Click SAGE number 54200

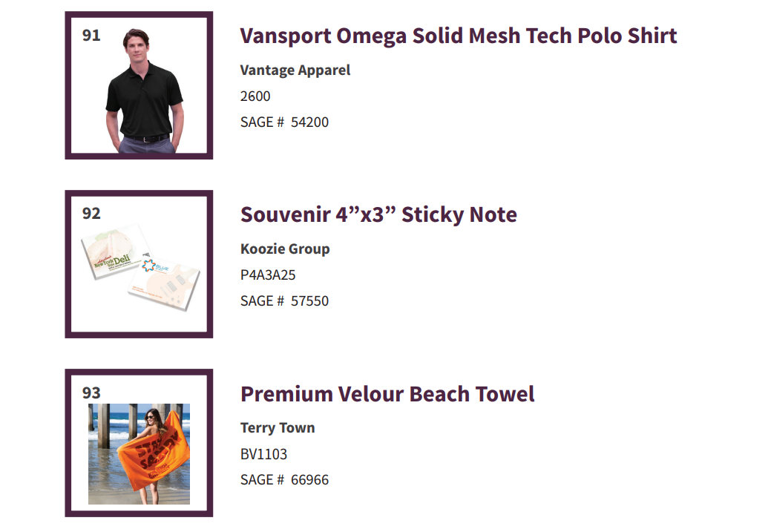pos(284,122)
